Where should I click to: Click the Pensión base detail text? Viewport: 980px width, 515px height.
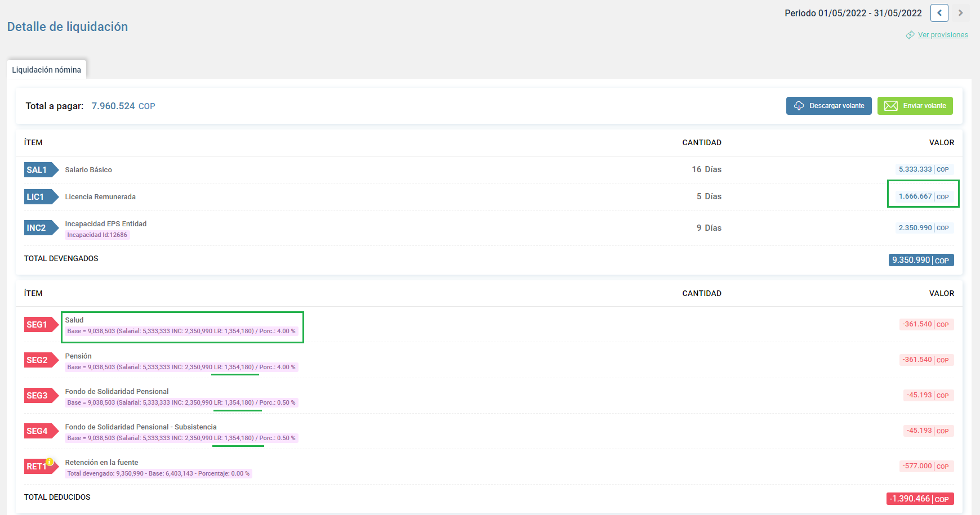(181, 367)
